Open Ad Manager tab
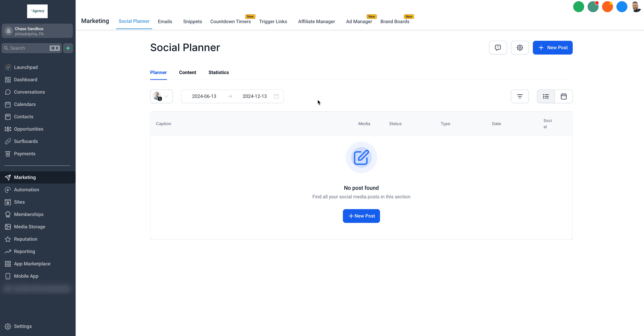The image size is (644, 336). click(359, 22)
